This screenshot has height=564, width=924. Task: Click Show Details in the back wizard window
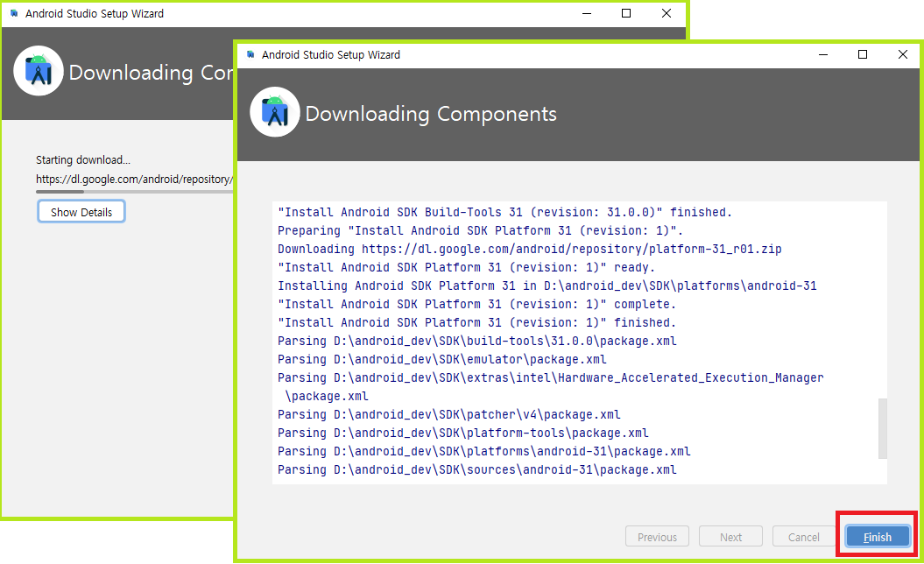pos(81,212)
